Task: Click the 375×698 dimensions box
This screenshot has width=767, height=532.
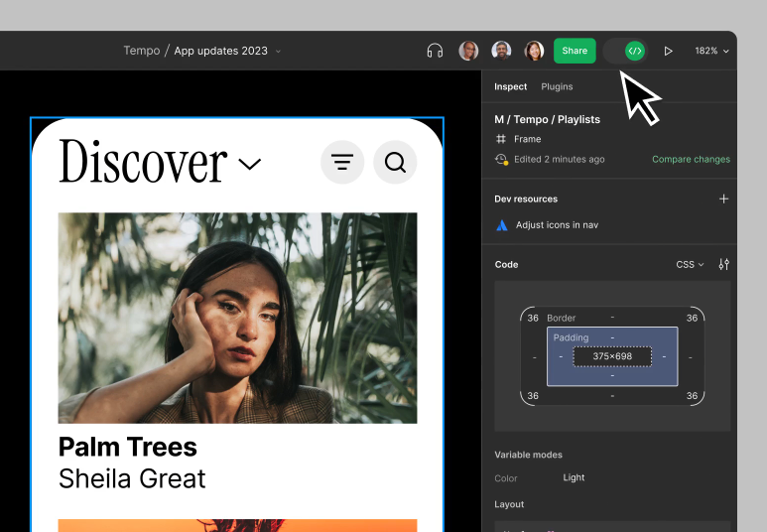Action: click(x=612, y=356)
